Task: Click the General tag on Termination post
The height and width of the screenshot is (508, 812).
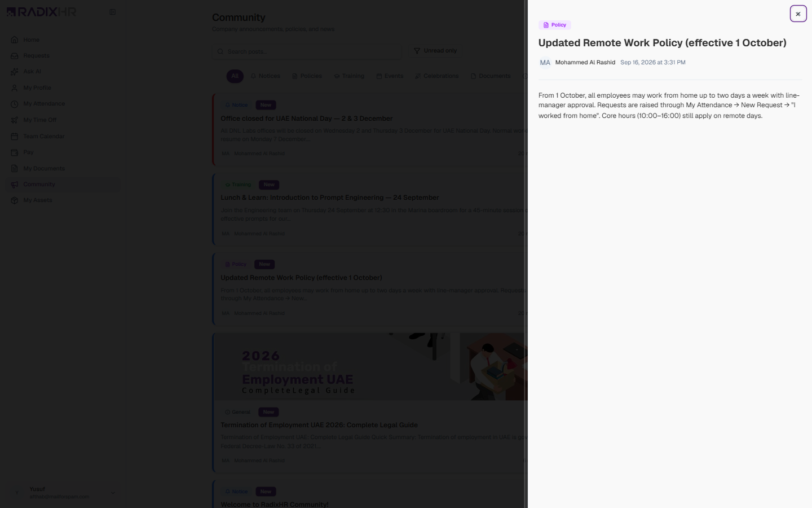Action: point(238,412)
